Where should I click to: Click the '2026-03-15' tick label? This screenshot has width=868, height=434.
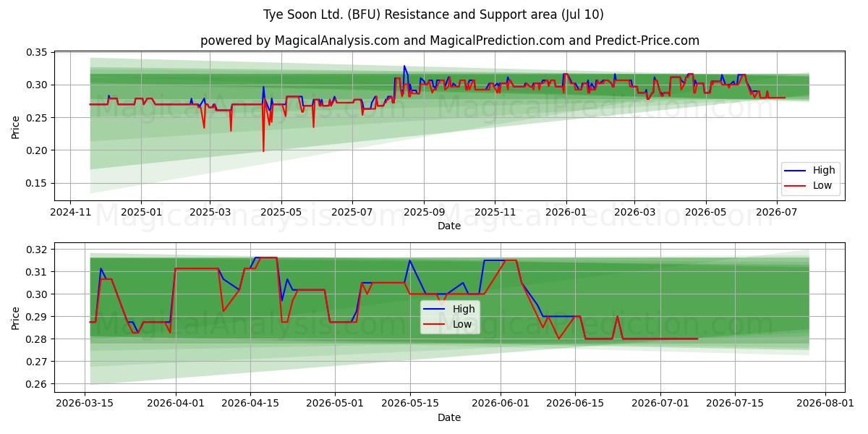point(85,404)
